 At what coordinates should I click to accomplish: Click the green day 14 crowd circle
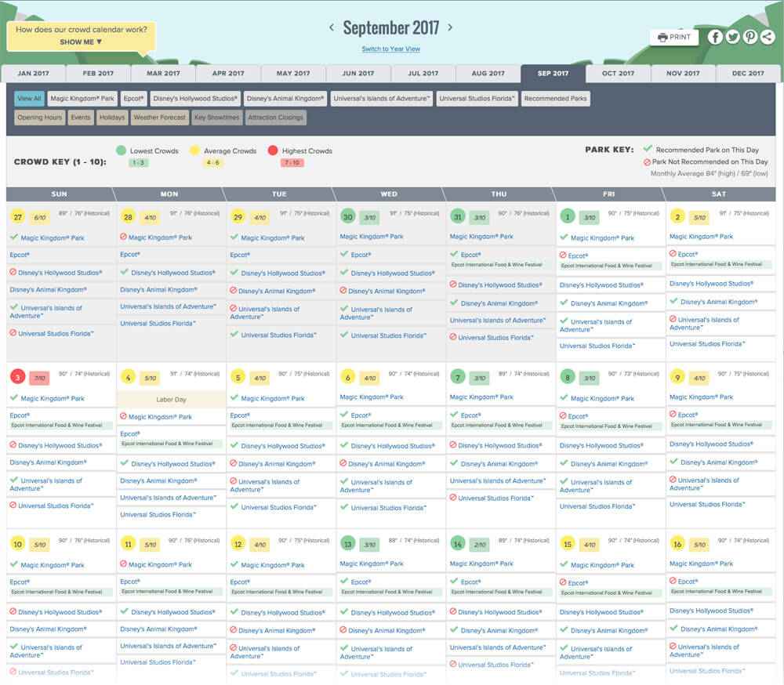[x=457, y=544]
